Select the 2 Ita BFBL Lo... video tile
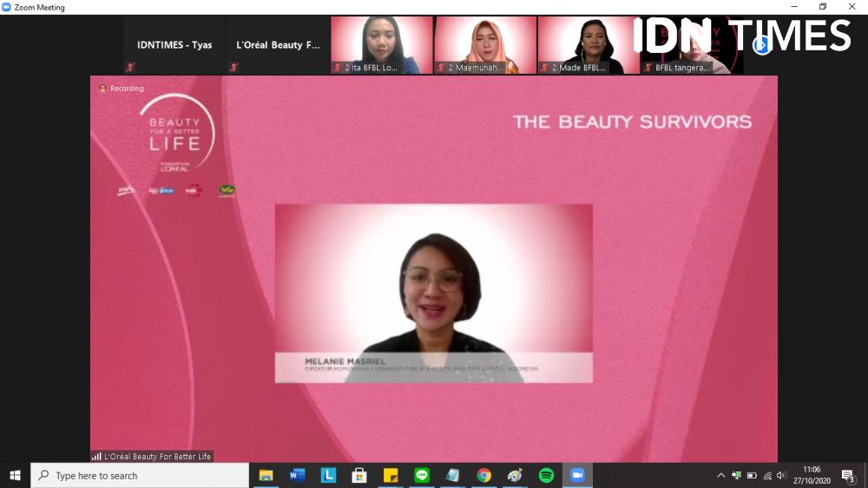Image resolution: width=868 pixels, height=488 pixels. [381, 45]
